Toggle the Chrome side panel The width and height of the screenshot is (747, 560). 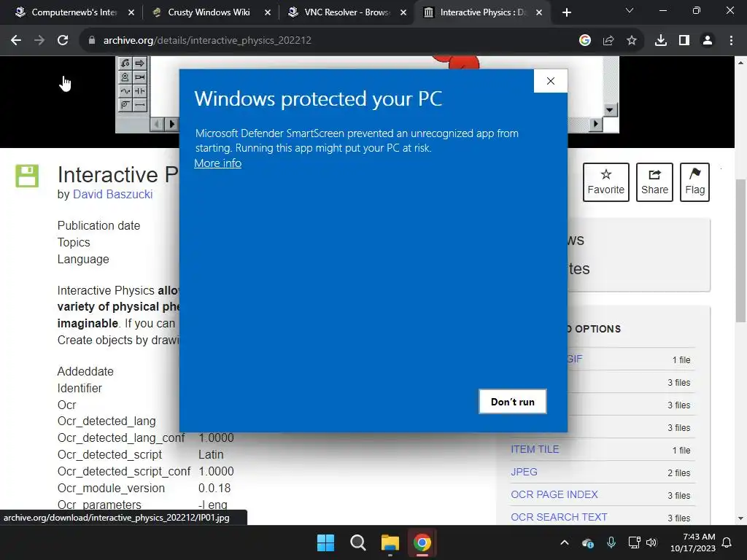point(684,41)
